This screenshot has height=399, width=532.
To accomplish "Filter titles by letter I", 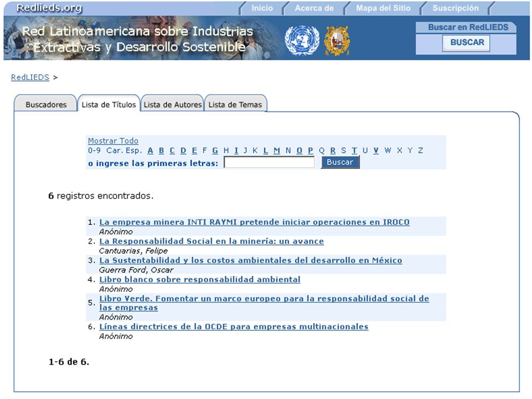I will pyautogui.click(x=236, y=151).
